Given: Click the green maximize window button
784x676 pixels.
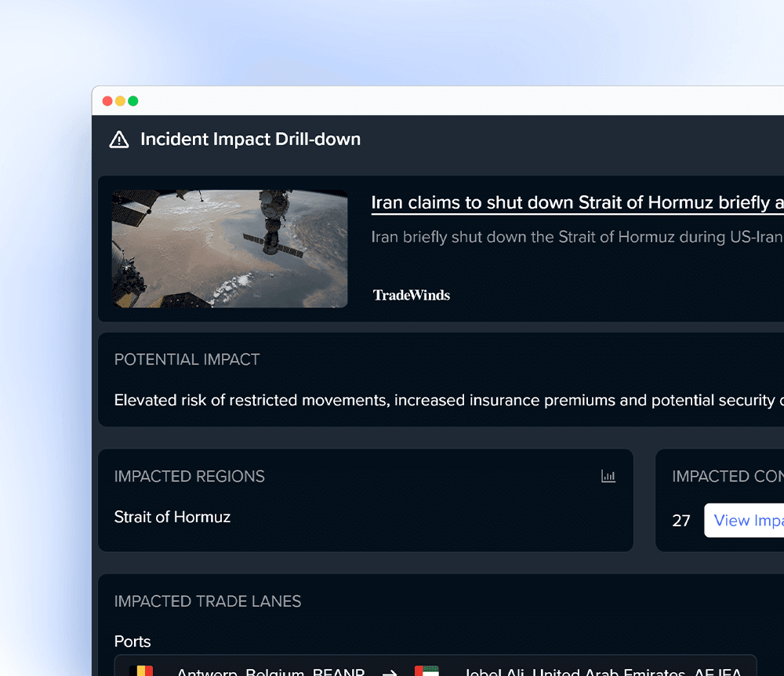Looking at the screenshot, I should coord(133,100).
